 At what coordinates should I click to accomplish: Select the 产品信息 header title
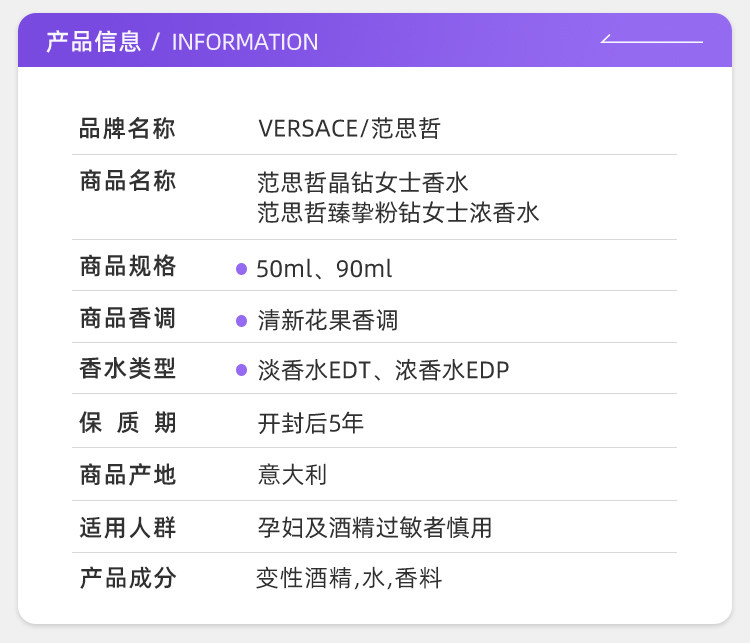coord(93,42)
